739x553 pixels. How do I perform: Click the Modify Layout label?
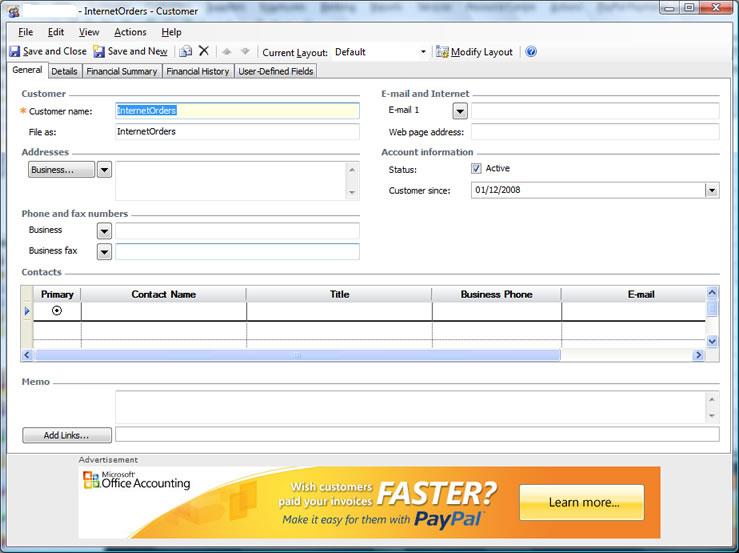pyautogui.click(x=482, y=52)
